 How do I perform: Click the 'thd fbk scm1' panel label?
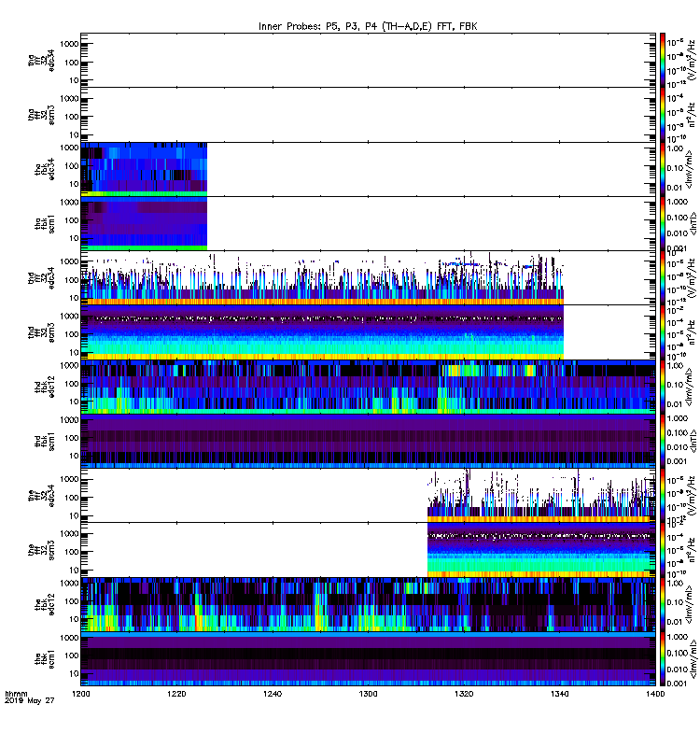pos(45,441)
